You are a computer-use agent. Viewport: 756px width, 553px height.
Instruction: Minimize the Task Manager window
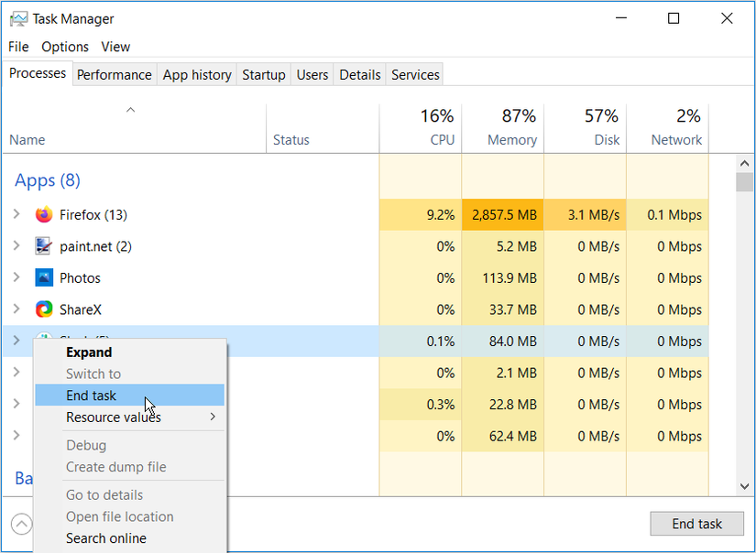(x=621, y=18)
